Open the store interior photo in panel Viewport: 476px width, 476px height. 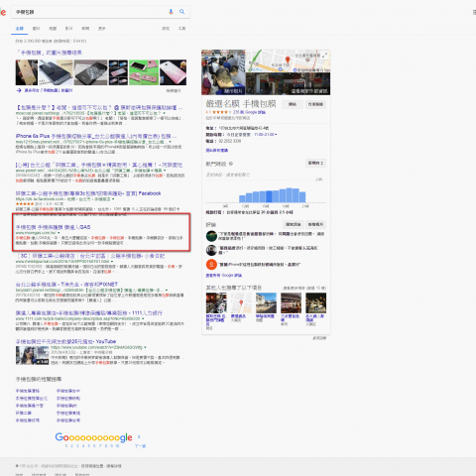(x=223, y=72)
